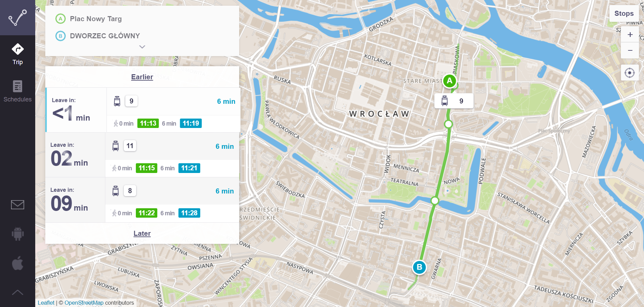Toggle the Stops overlay on the map
Viewport: 644px width, 307px height.
[624, 13]
